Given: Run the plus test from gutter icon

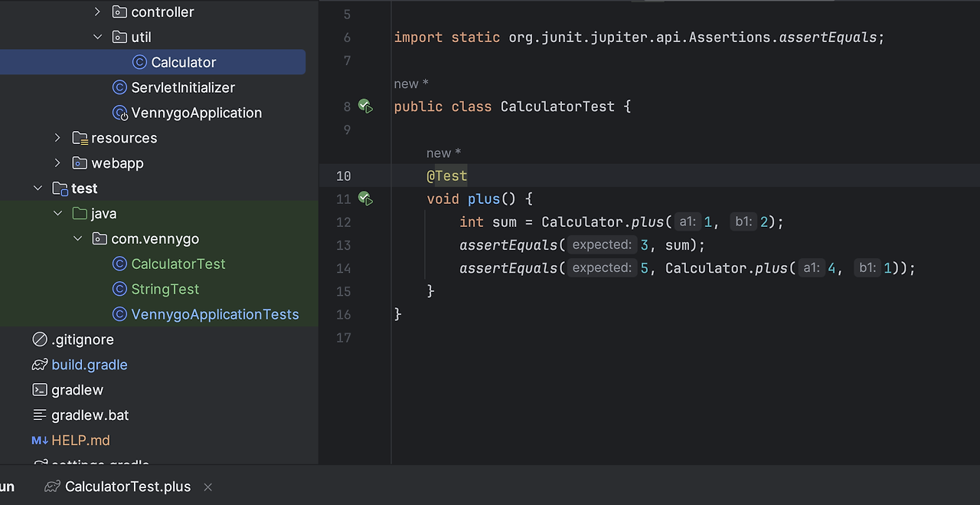Looking at the screenshot, I should pyautogui.click(x=366, y=199).
